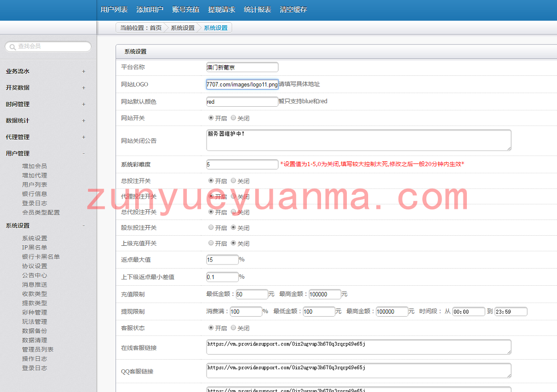This screenshot has height=392, width=557.
Task: Open 账号充值 in the top navigation
Action: tap(186, 10)
